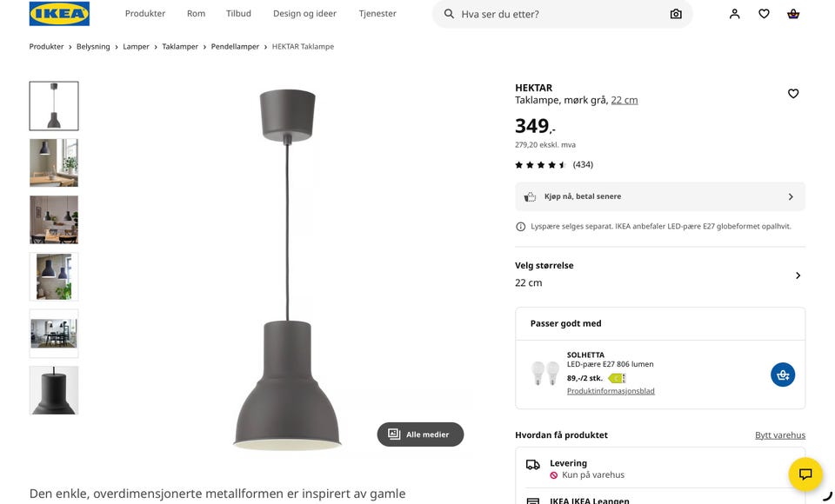Open the user account icon
The height and width of the screenshot is (504, 835).
tap(735, 14)
